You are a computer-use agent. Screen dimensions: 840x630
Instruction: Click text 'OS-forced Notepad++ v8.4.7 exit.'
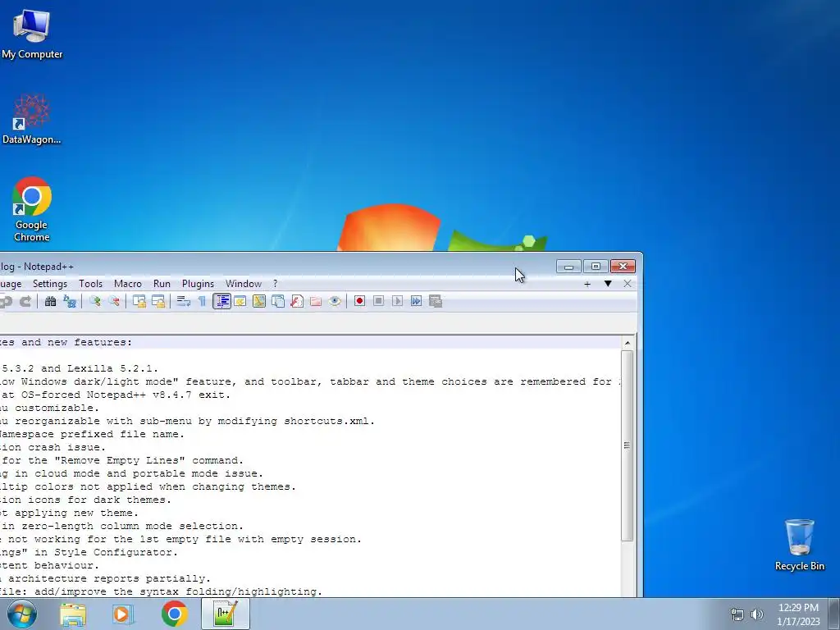click(126, 395)
